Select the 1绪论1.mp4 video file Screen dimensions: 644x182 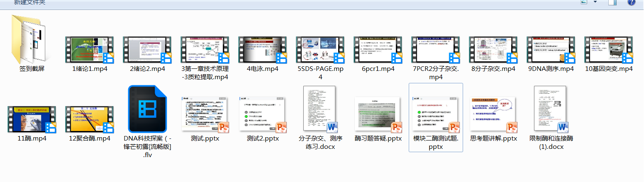[90, 50]
